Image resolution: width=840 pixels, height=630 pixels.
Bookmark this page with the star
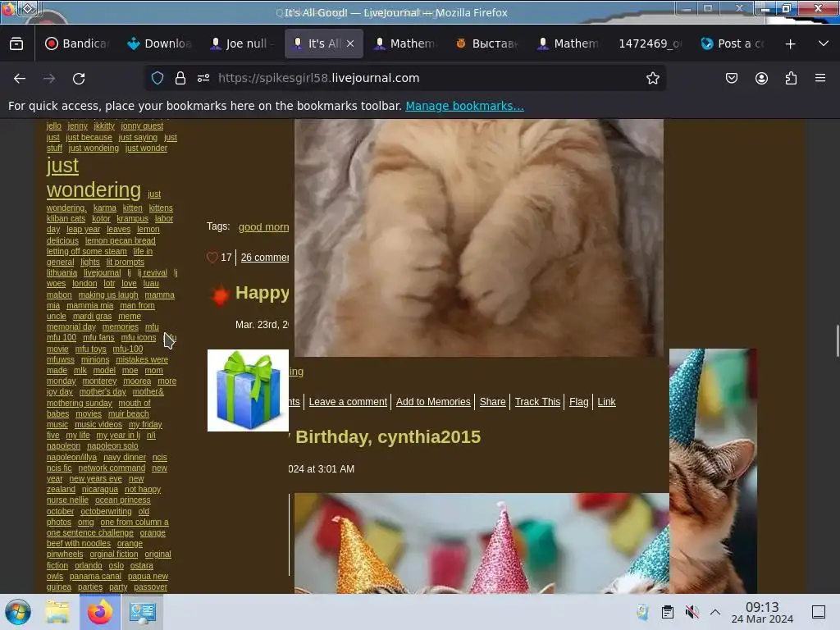652,78
